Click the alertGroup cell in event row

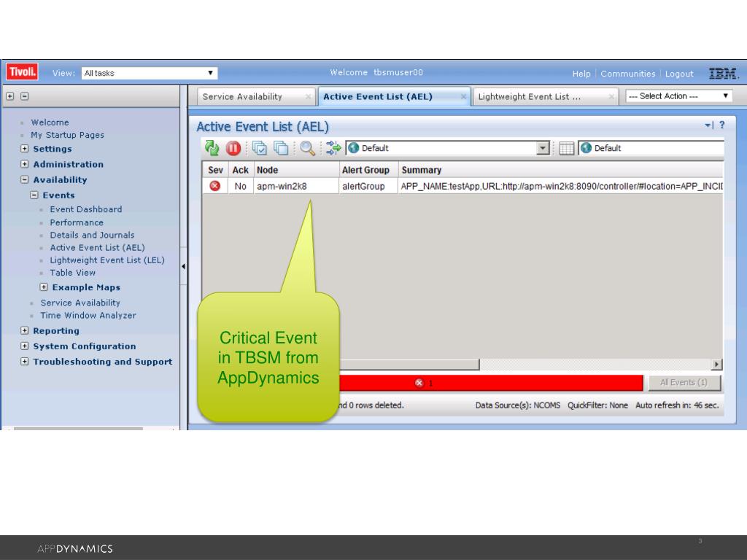[368, 186]
